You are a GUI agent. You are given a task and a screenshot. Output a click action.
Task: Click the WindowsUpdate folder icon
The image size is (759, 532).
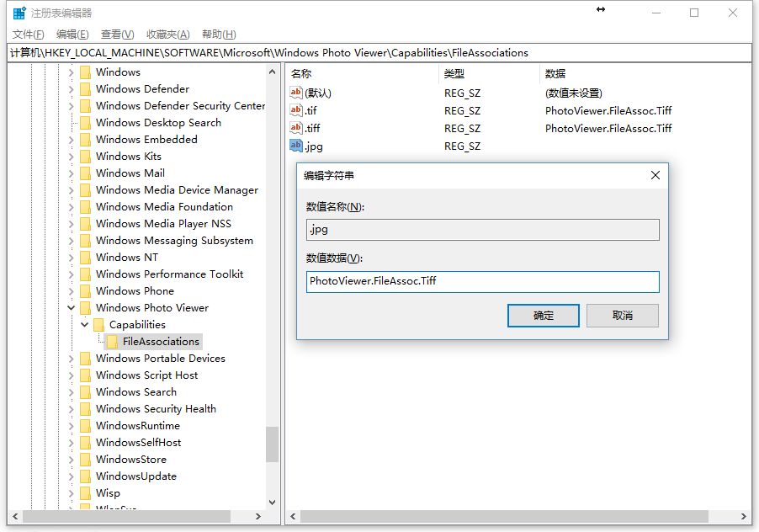pyautogui.click(x=85, y=476)
